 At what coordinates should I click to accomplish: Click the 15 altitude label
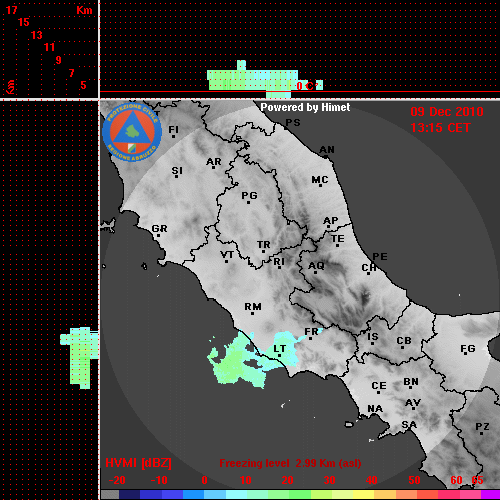tap(24, 22)
